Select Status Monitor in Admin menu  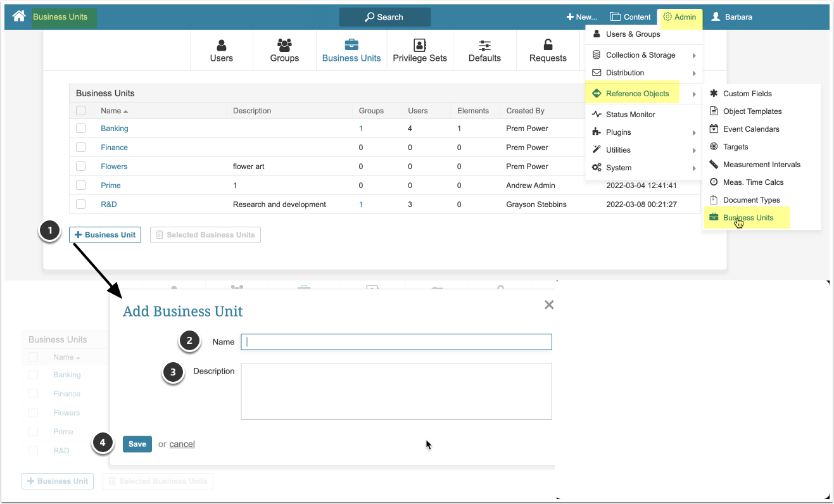coord(630,115)
